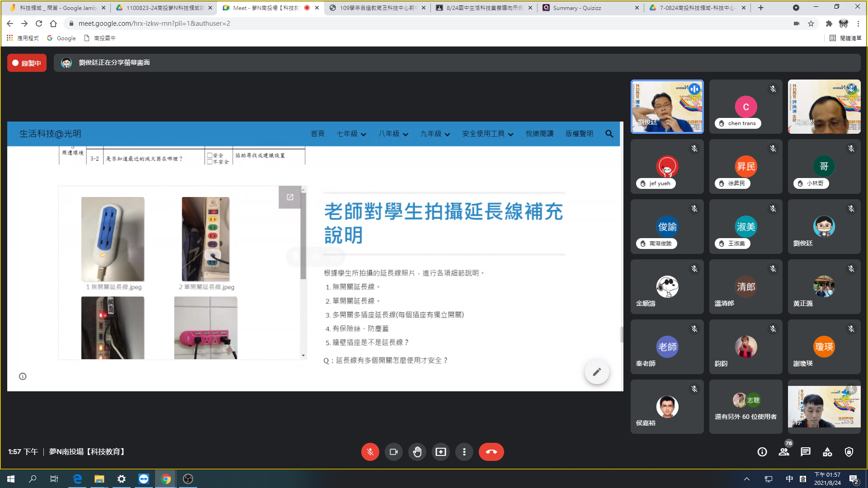Click the red 錄製中 recording indicator
868x488 pixels.
(27, 63)
